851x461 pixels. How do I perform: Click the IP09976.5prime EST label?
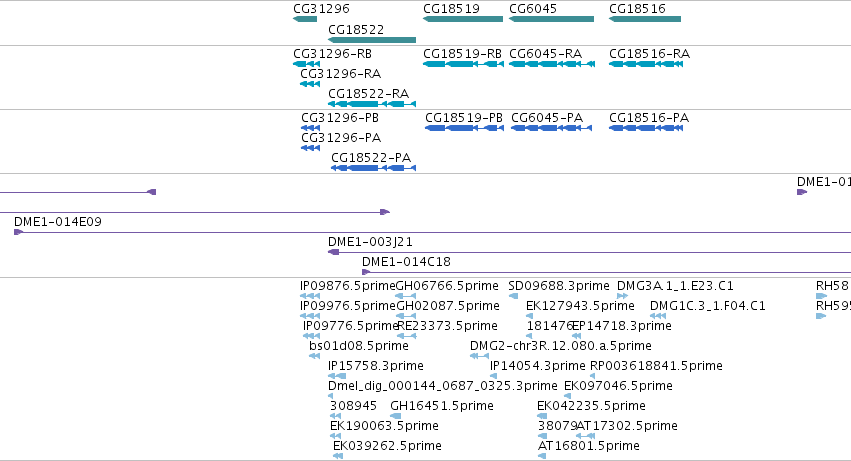[347, 306]
